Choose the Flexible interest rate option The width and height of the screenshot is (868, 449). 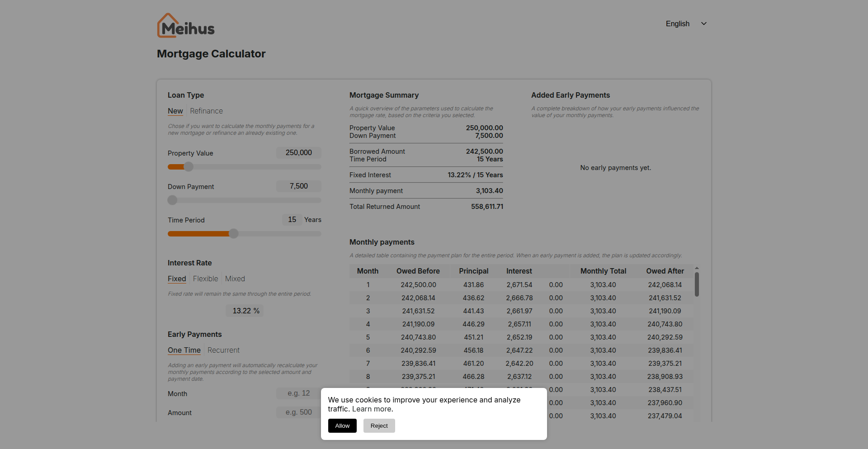[x=205, y=279]
